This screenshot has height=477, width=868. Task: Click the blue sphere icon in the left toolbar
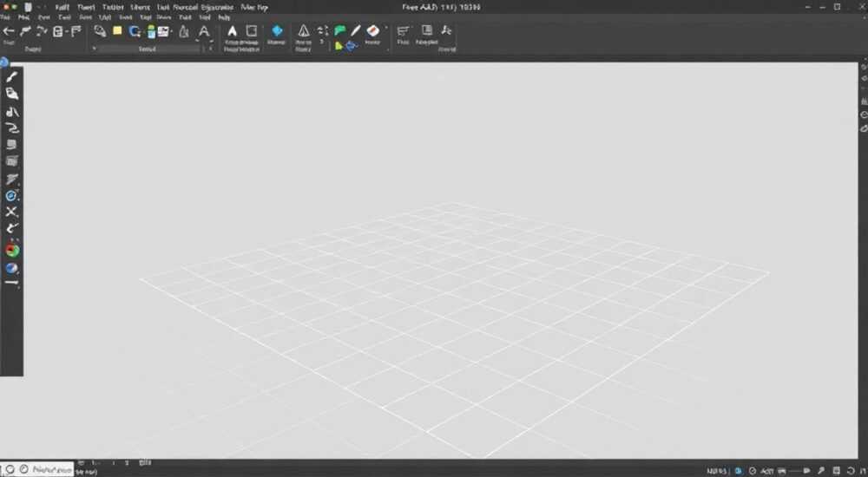(11, 268)
